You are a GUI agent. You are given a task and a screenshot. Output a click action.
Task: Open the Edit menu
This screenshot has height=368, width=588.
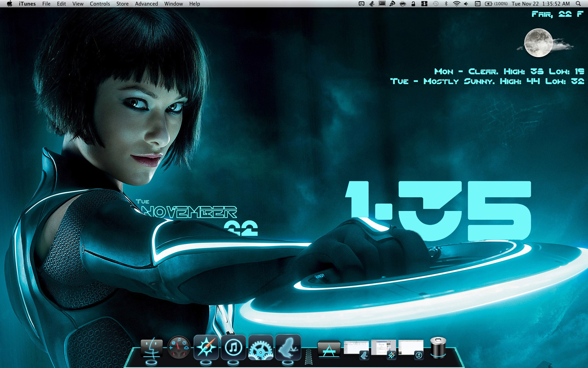click(61, 4)
